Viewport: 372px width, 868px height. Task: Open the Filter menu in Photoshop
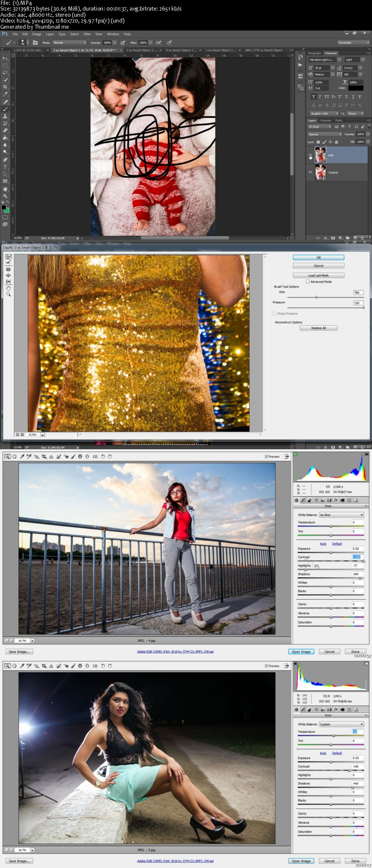tap(87, 34)
